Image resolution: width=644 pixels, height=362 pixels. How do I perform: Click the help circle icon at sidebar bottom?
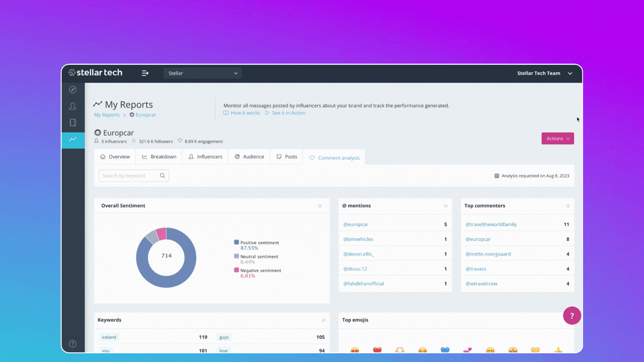pos(73,344)
